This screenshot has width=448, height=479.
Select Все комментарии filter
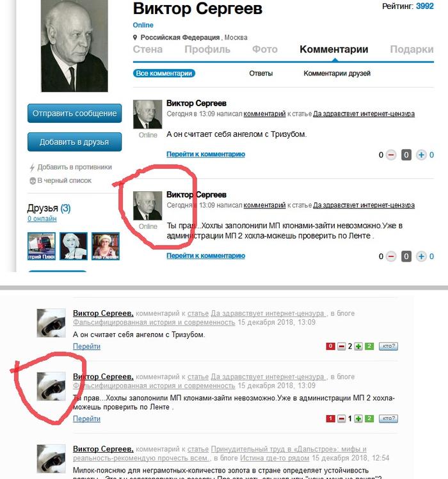(164, 74)
